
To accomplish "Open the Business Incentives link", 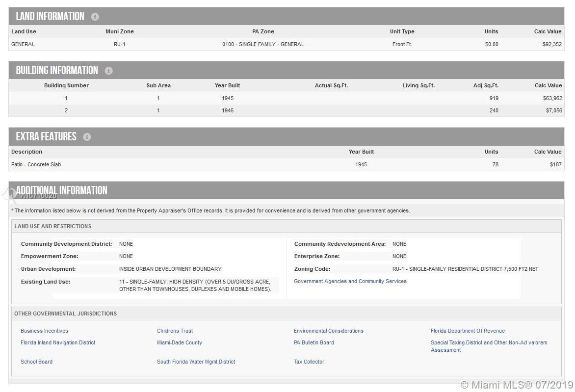I will click(44, 331).
